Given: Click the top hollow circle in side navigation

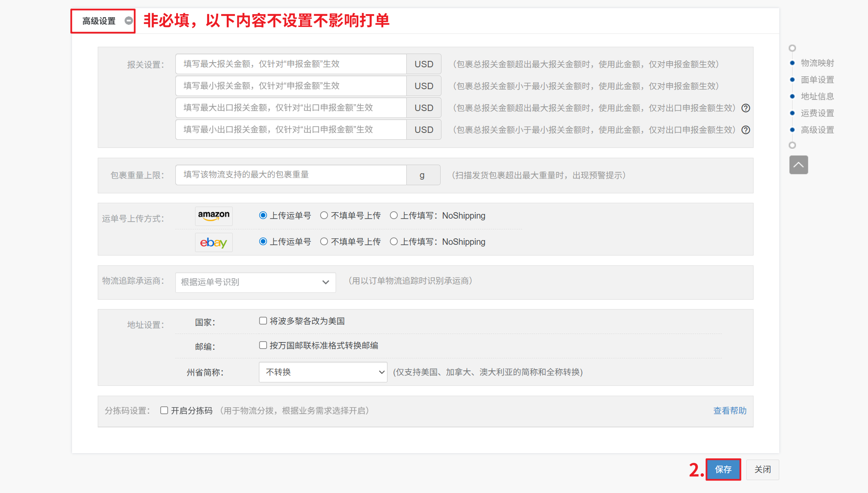Looking at the screenshot, I should (792, 48).
